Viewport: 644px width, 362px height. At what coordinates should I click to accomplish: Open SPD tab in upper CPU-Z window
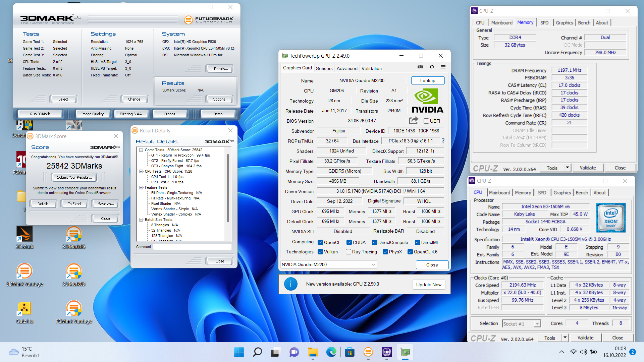tap(544, 23)
